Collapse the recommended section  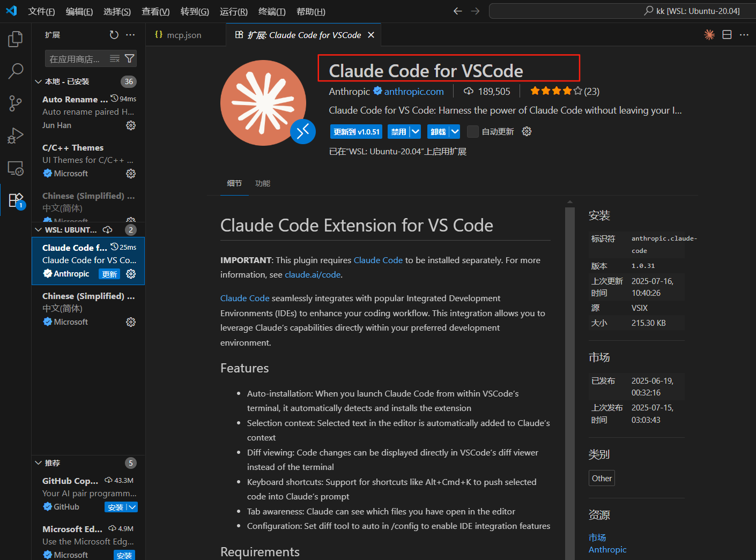tap(38, 463)
